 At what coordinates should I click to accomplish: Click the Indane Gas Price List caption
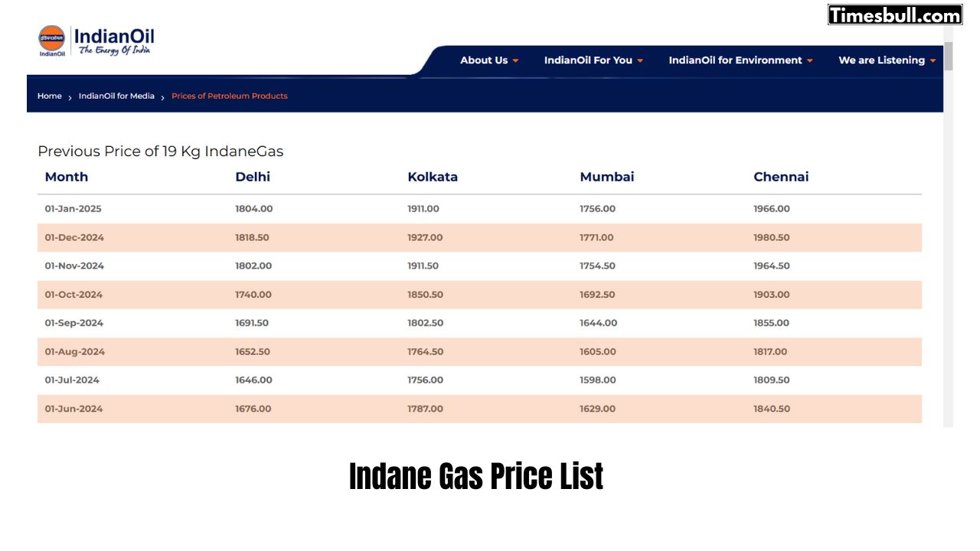[x=476, y=476]
